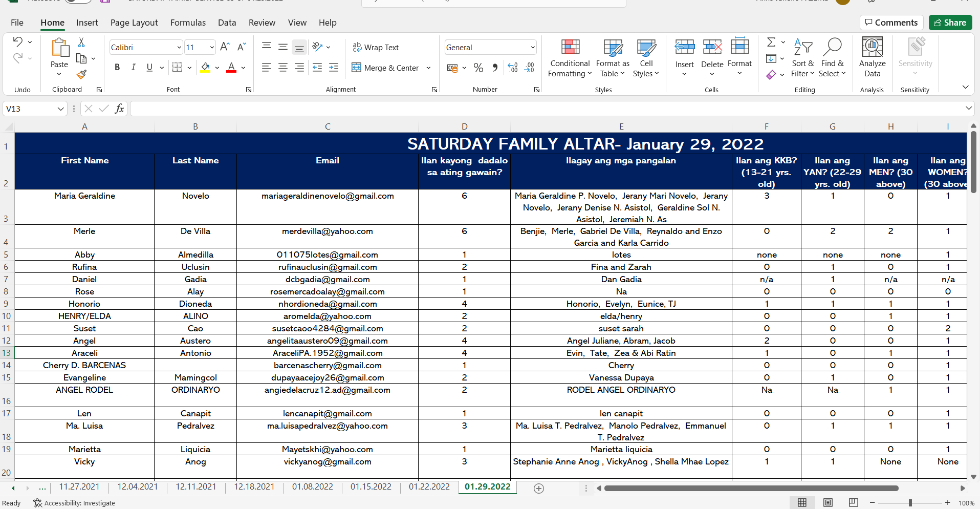Click the Copy icon

click(81, 58)
